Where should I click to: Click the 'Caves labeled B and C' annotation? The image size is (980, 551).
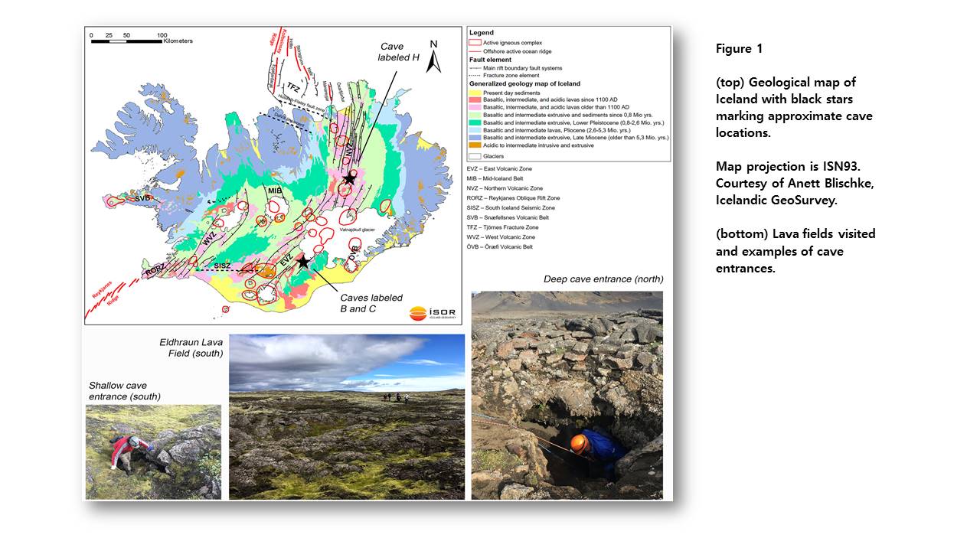tap(371, 304)
